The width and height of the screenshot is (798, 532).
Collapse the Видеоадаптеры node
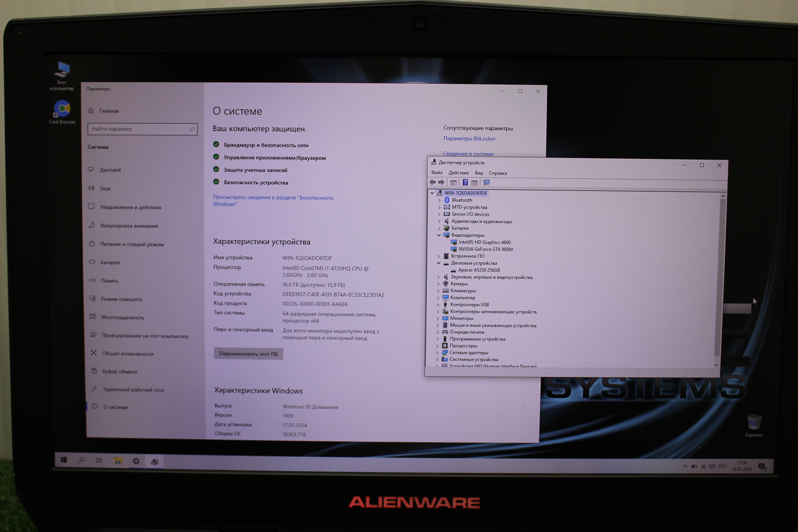pyautogui.click(x=439, y=235)
